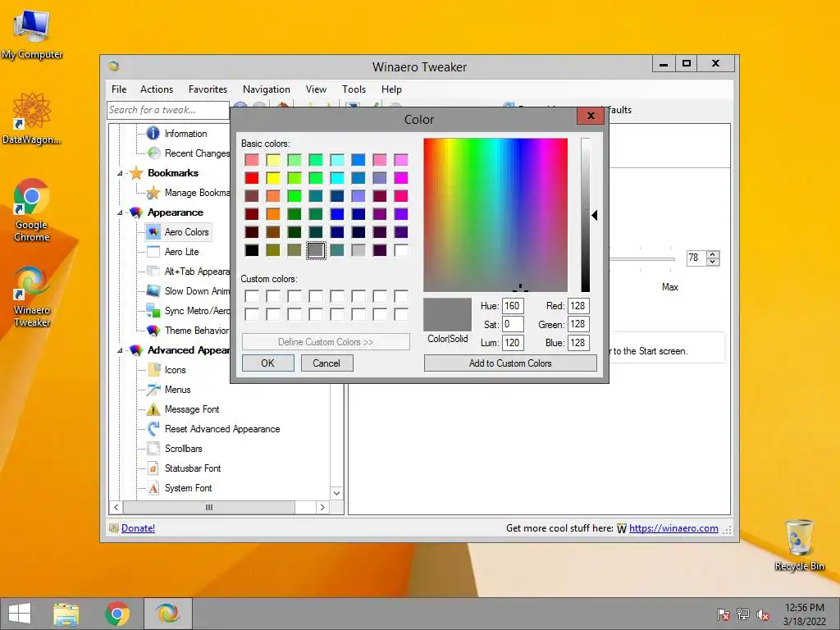The width and height of the screenshot is (840, 630).
Task: Open the Donate! link
Action: pos(138,528)
